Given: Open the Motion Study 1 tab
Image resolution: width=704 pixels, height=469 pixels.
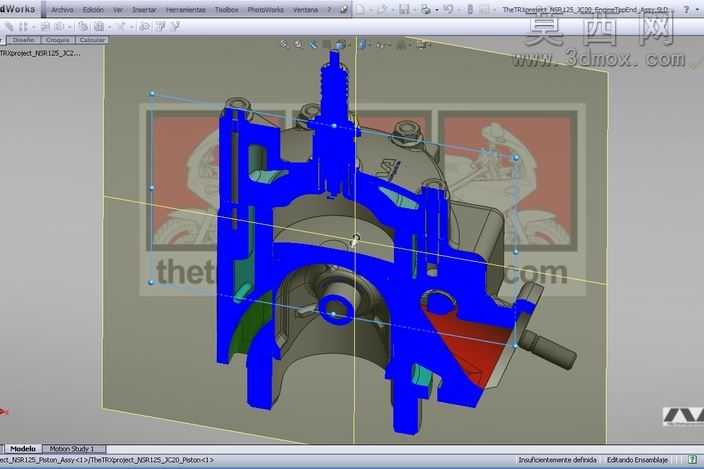Looking at the screenshot, I should coord(72,448).
